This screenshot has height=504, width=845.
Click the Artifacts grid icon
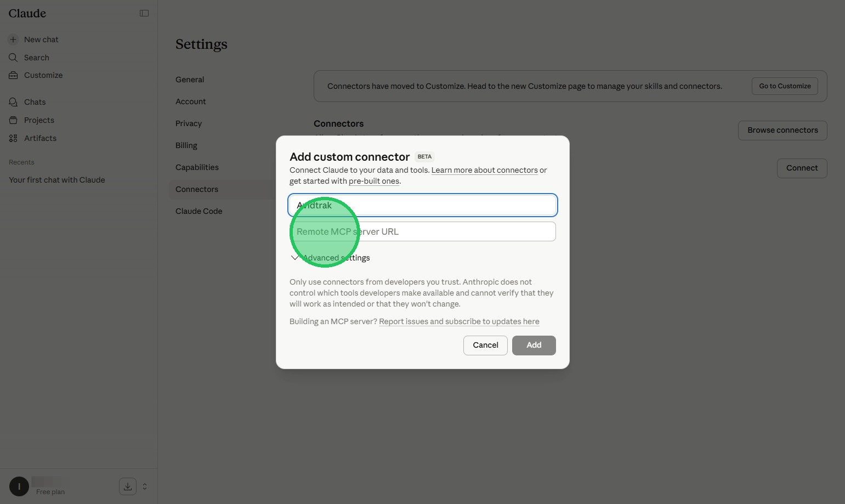point(13,138)
